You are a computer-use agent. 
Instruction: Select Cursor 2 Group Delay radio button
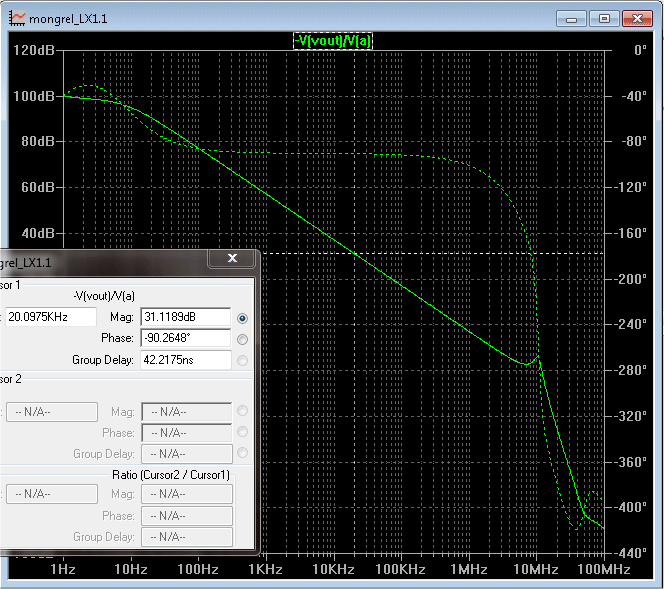[x=242, y=453]
